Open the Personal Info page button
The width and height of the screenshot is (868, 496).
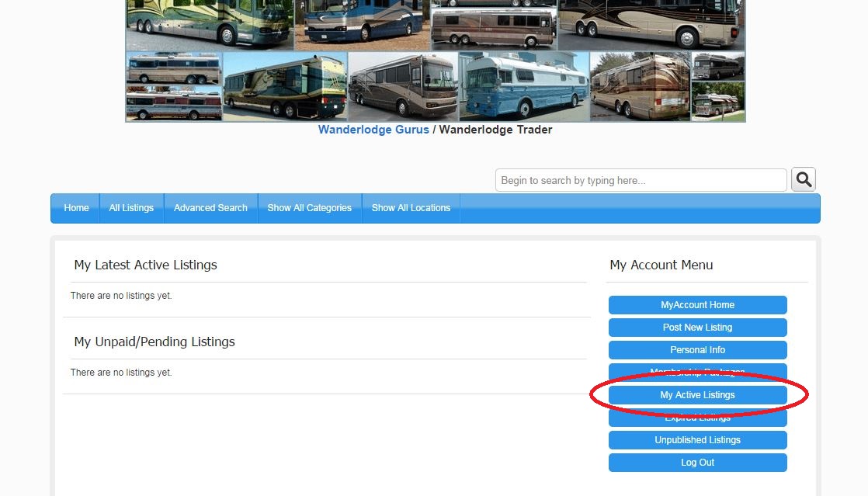pyautogui.click(x=697, y=350)
